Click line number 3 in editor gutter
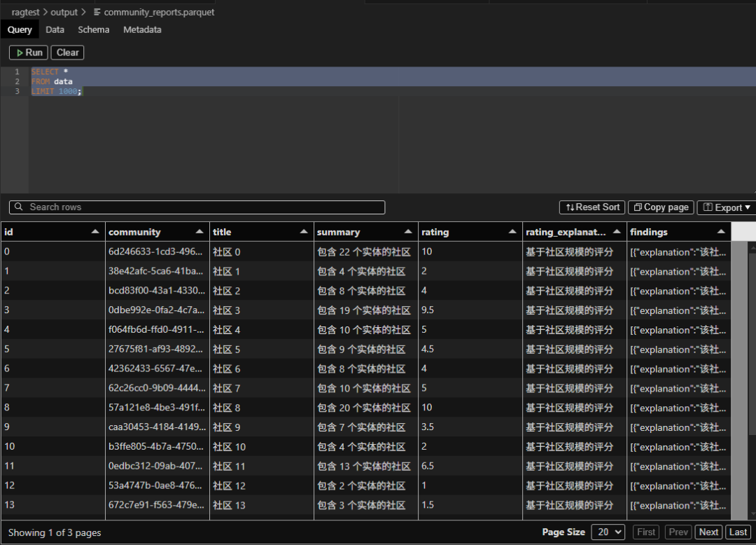 [x=17, y=91]
